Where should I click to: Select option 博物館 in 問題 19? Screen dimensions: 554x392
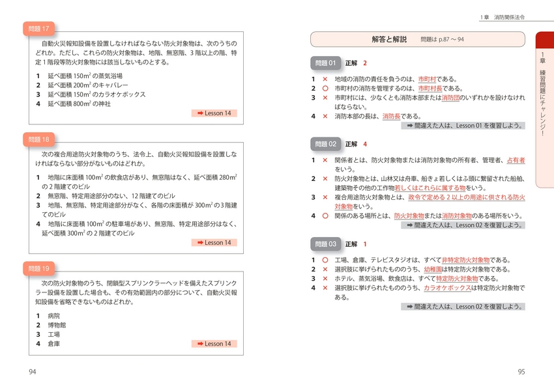tap(51, 325)
